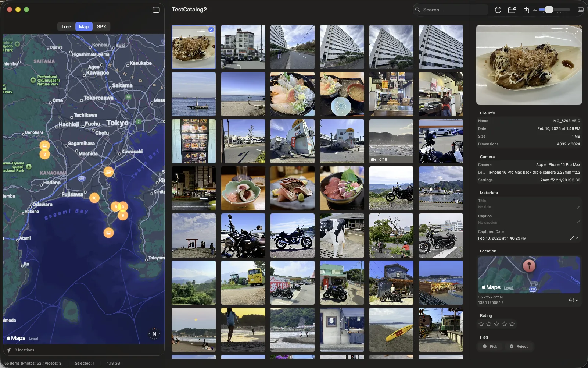This screenshot has height=368, width=588.
Task: Switch to the Tree tab
Action: tap(66, 26)
